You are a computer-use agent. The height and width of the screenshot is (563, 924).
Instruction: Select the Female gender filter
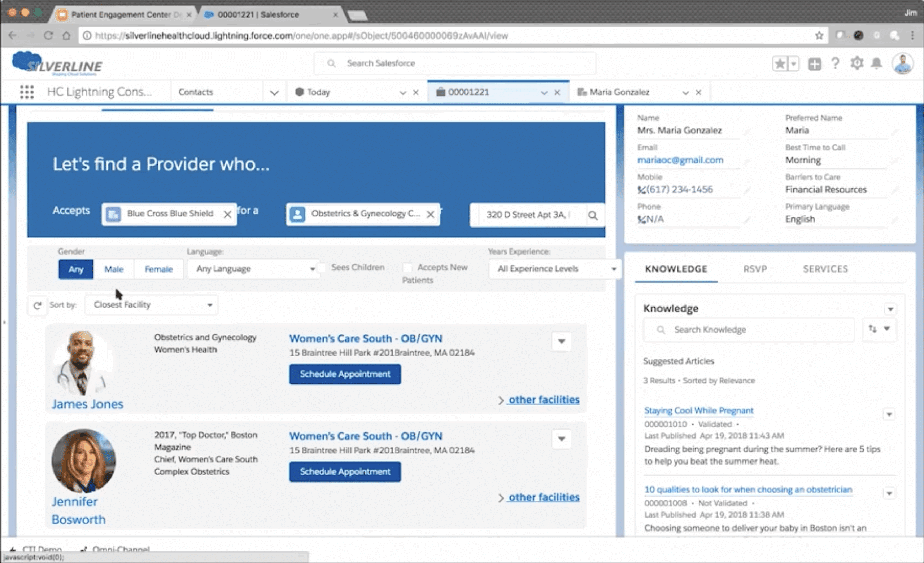coord(158,269)
